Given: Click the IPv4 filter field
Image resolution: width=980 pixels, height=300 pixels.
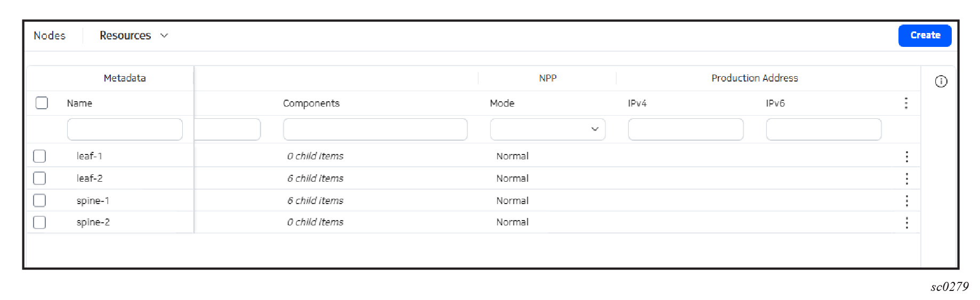Looking at the screenshot, I should 686,129.
